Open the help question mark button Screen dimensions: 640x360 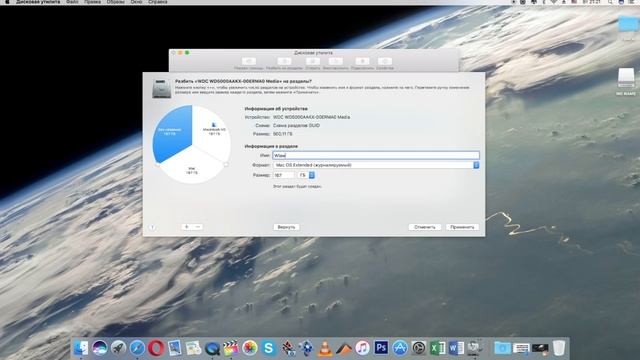[152, 227]
